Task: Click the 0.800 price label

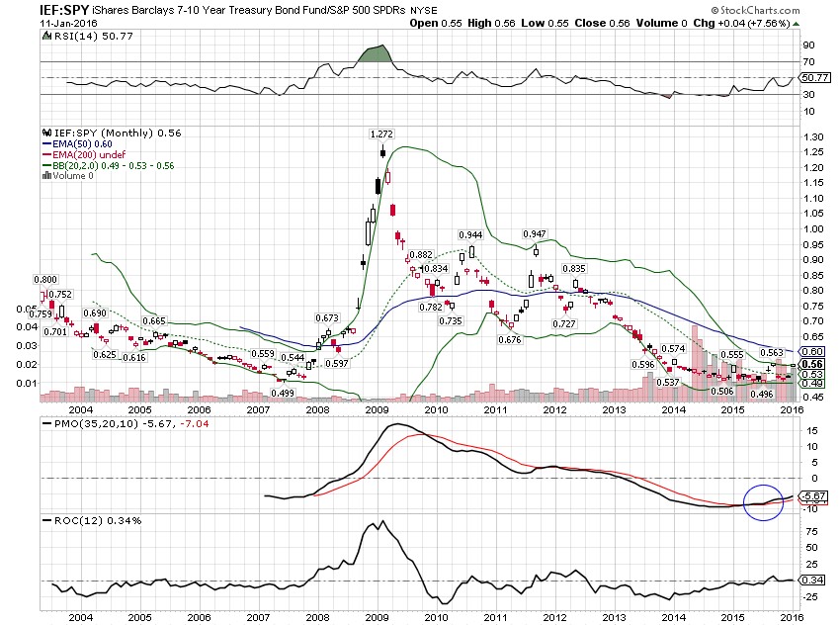Action: (x=45, y=279)
